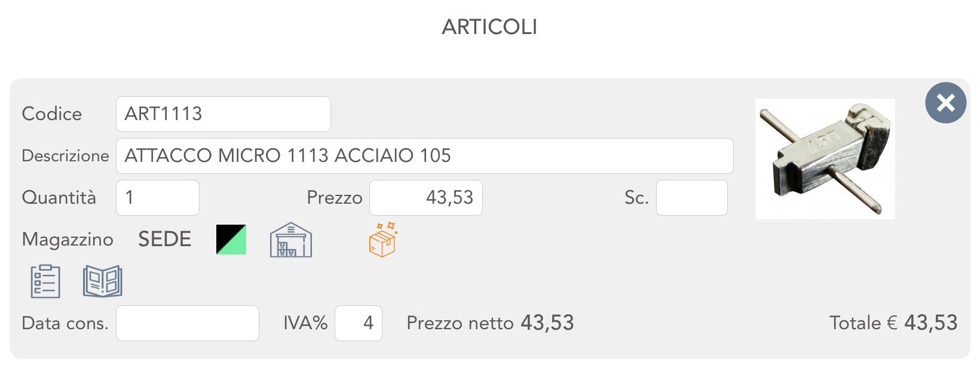This screenshot has height=380, width=980.
Task: Open the warehouse stock icon
Action: click(x=291, y=240)
